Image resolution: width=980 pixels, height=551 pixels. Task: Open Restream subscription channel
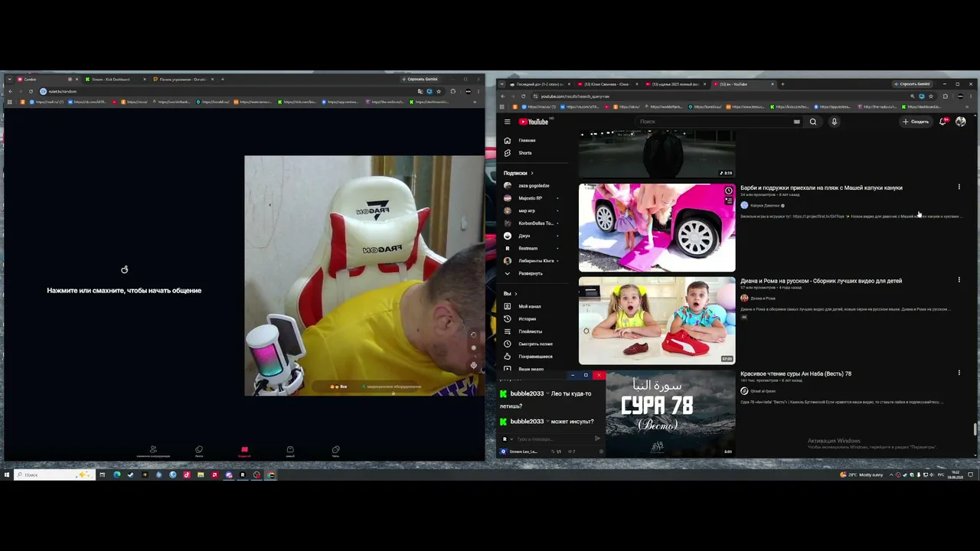[532, 248]
